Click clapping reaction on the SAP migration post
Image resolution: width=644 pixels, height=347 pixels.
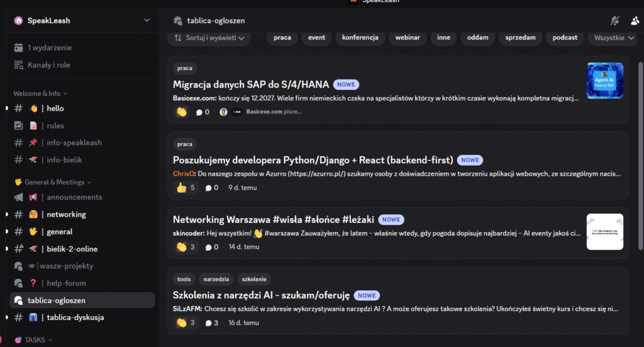click(x=182, y=112)
